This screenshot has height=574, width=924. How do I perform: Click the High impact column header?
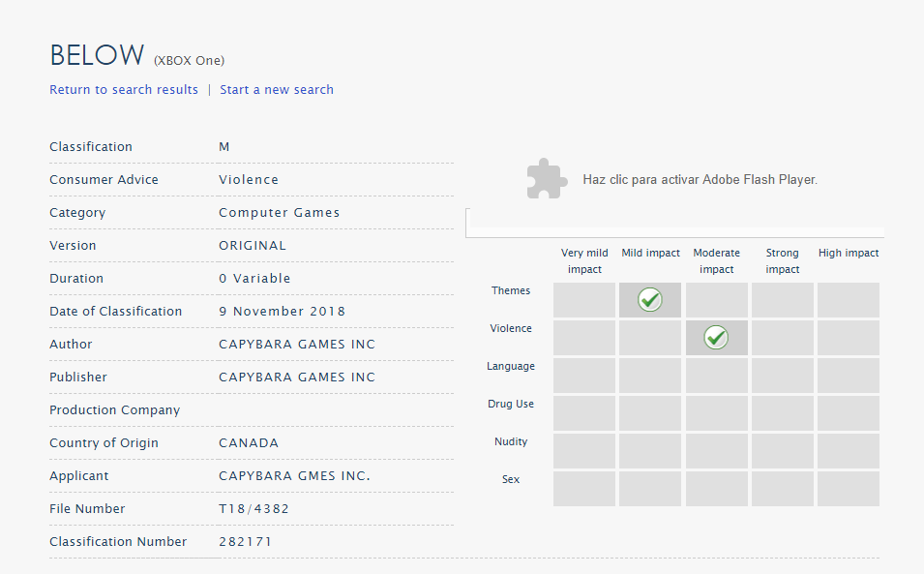tap(848, 253)
